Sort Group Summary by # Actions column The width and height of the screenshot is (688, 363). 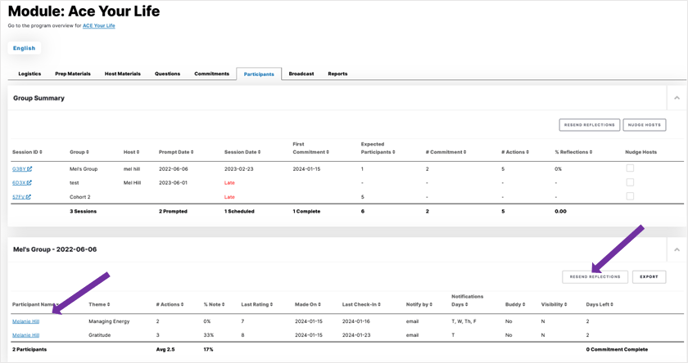click(527, 152)
